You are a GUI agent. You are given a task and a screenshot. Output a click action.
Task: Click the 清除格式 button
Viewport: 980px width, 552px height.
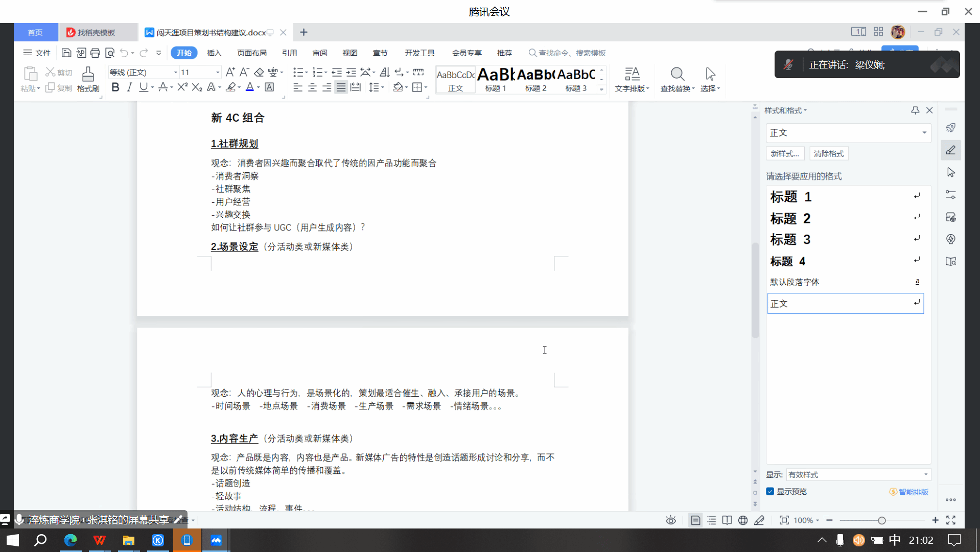(828, 154)
